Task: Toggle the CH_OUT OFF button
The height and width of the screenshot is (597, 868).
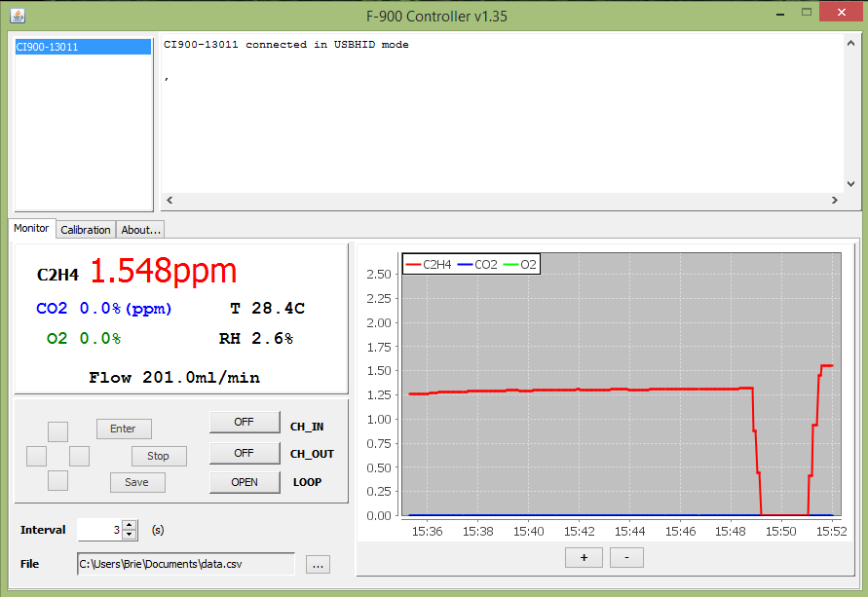Action: [245, 453]
